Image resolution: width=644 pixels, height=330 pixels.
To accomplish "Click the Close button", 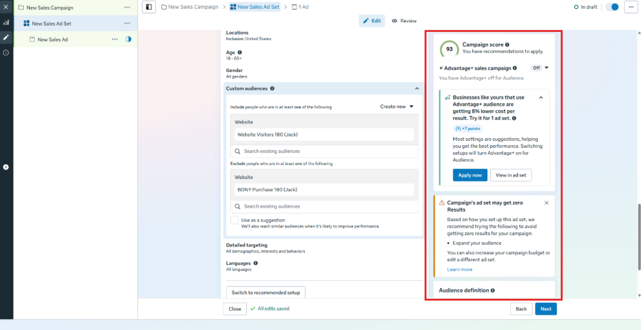I will pos(235,308).
